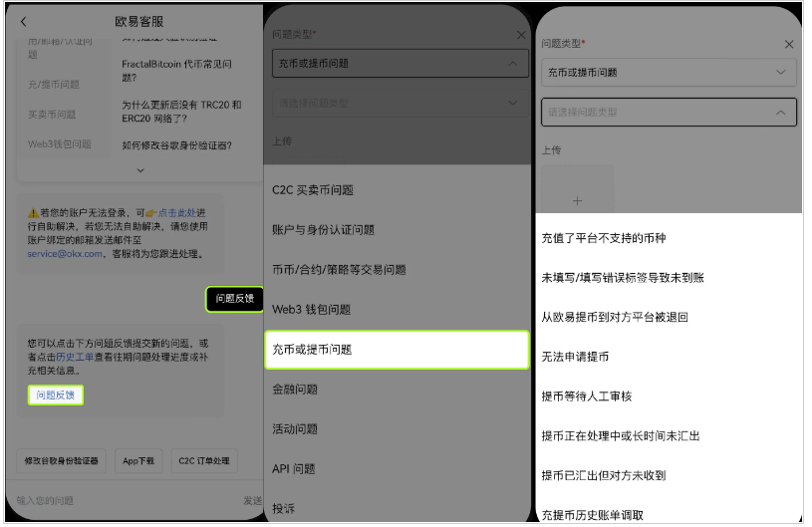Open FractalBitcoin 代币常见问题 article
812x527 pixels.
(176, 71)
